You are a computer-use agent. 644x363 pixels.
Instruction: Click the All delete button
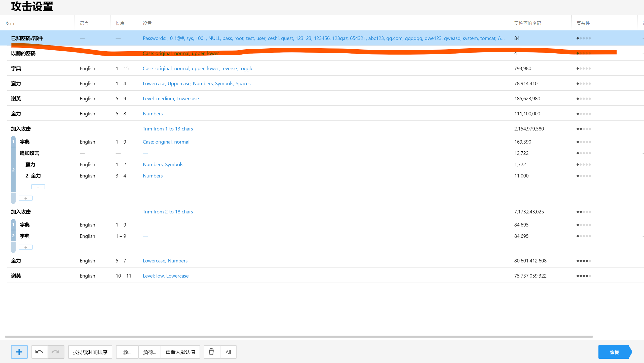pyautogui.click(x=228, y=352)
